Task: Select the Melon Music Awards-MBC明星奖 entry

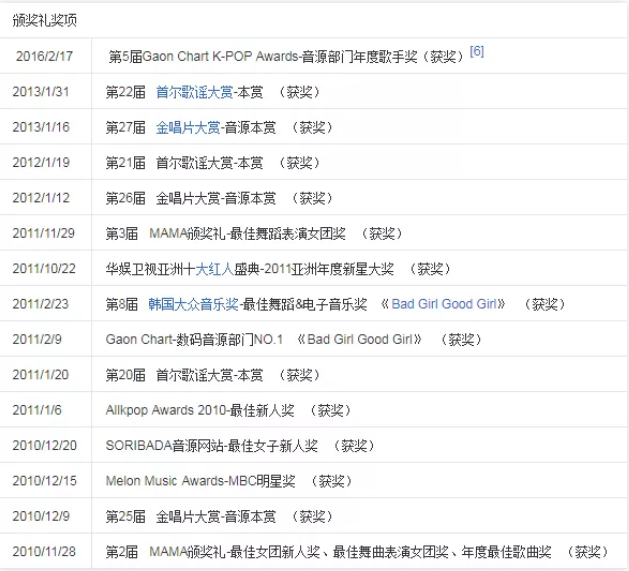Action: coord(229,481)
